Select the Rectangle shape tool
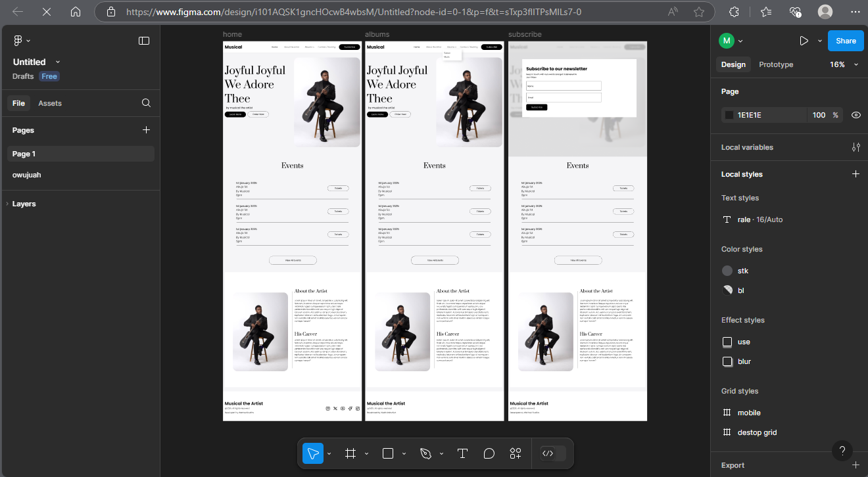This screenshot has width=868, height=477. 388,453
